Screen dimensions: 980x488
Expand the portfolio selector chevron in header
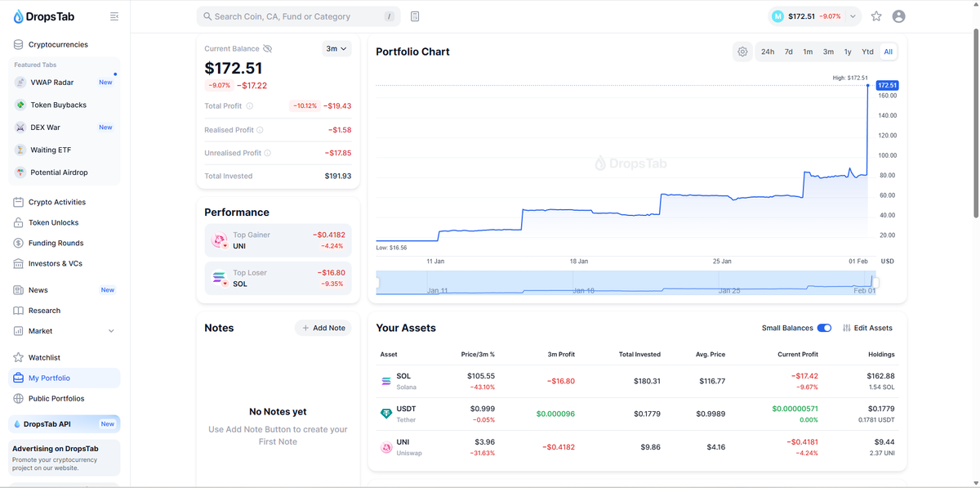click(853, 16)
